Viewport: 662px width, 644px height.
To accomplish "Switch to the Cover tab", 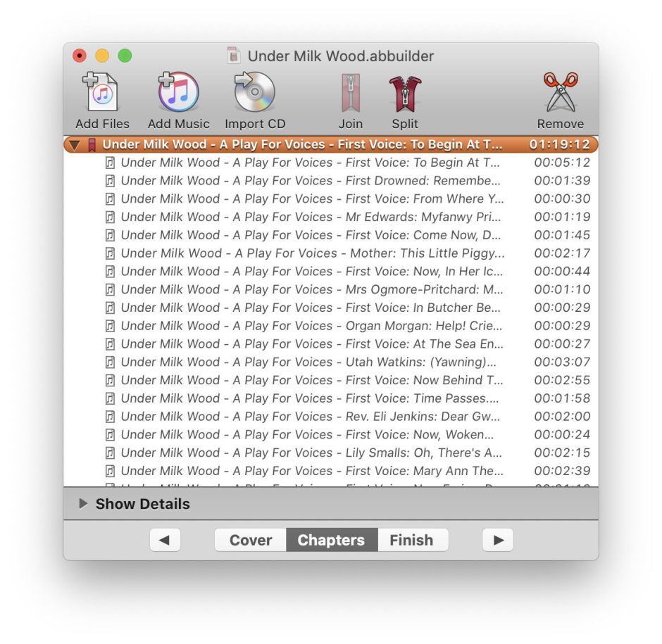I will pos(249,540).
